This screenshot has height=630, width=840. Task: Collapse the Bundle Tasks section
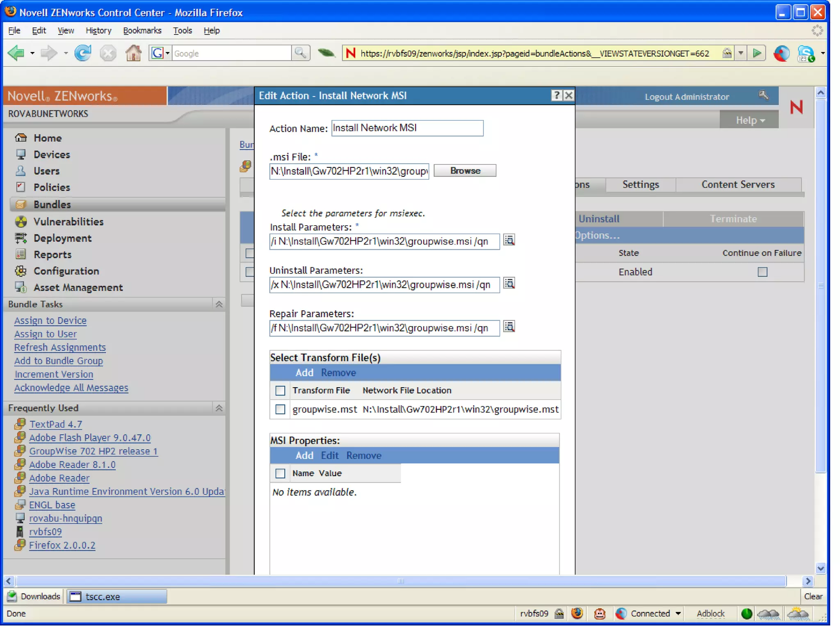click(x=219, y=304)
